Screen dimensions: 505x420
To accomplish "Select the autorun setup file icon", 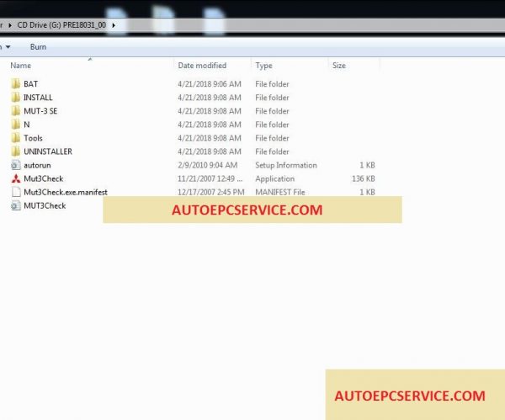I will [x=15, y=165].
